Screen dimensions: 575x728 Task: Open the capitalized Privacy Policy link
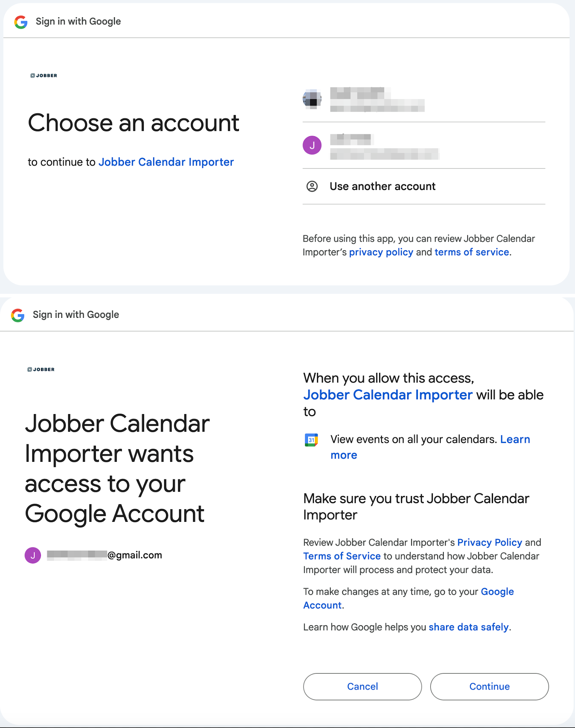(489, 542)
